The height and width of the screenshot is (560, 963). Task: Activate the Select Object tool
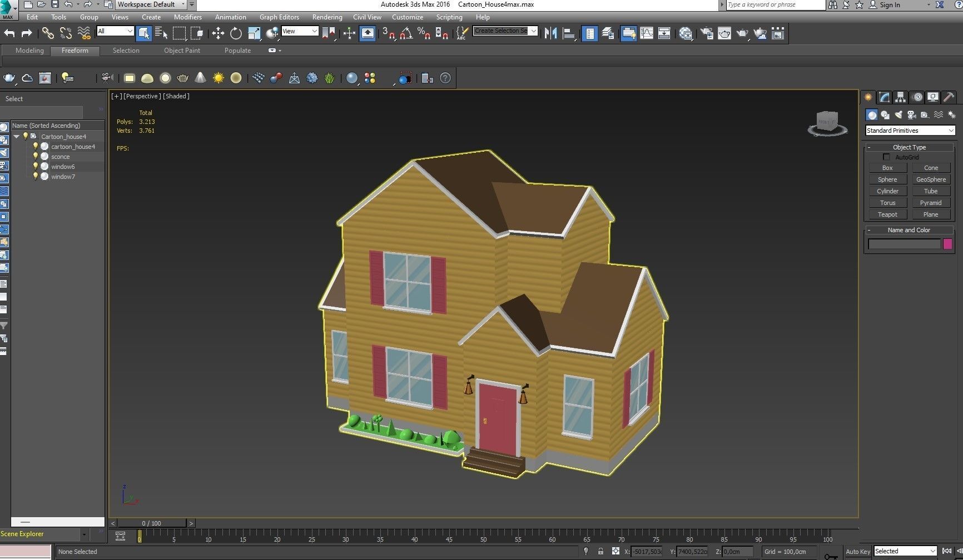tap(143, 33)
